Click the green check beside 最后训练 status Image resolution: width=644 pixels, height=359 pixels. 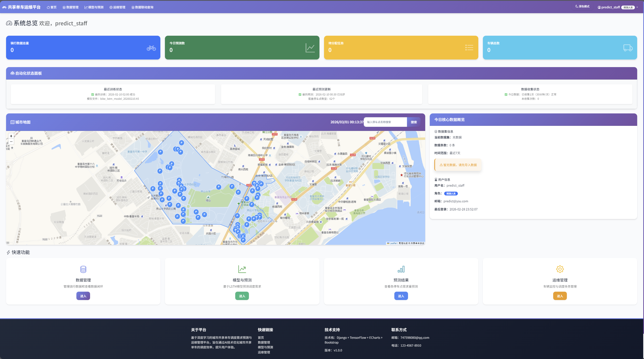(93, 95)
